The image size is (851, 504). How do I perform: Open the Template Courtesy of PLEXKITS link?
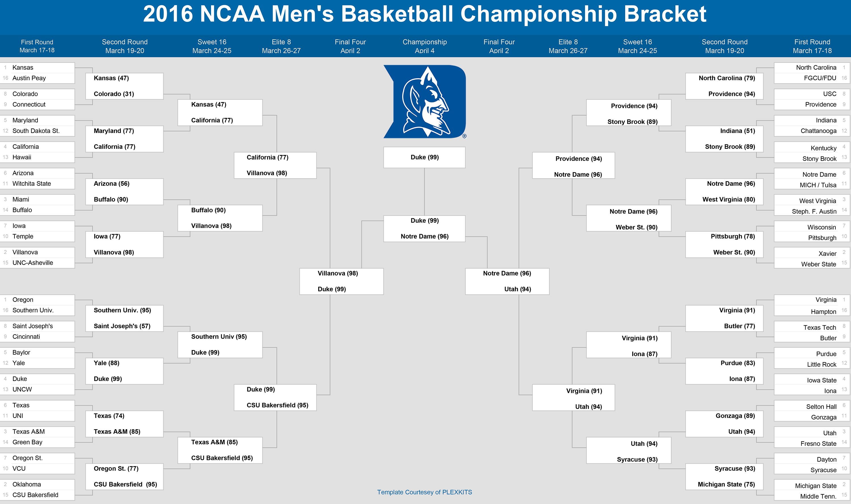tap(424, 492)
